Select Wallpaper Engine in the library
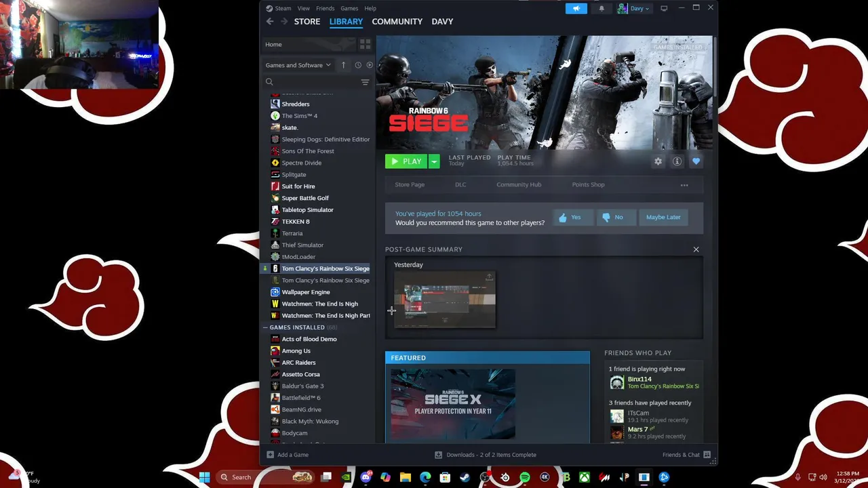868x488 pixels. [x=306, y=292]
